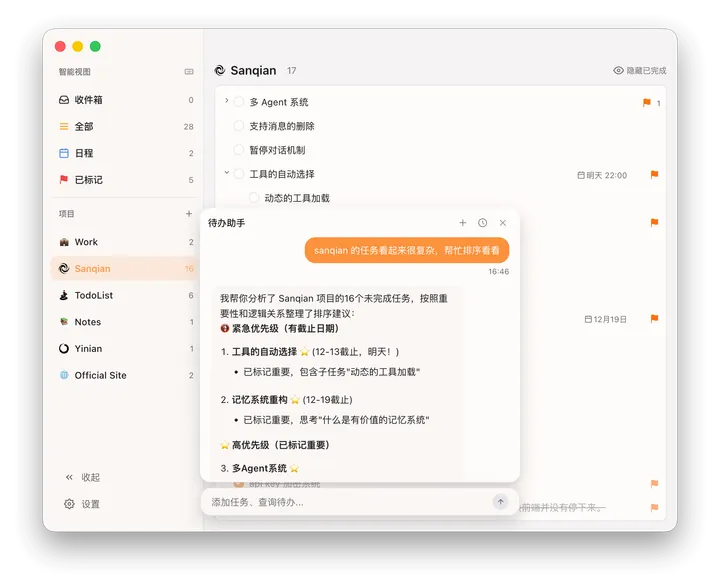Add a new project with the plus icon
The height and width of the screenshot is (588, 720).
[x=189, y=213]
